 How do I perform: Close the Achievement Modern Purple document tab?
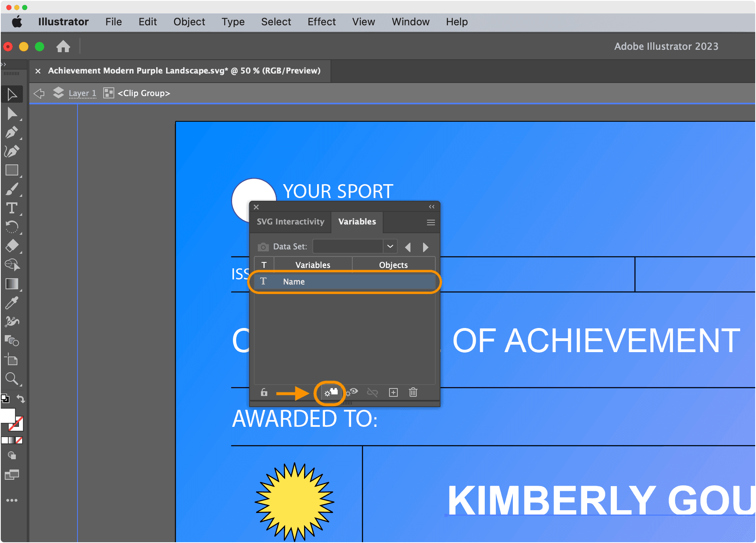[38, 71]
